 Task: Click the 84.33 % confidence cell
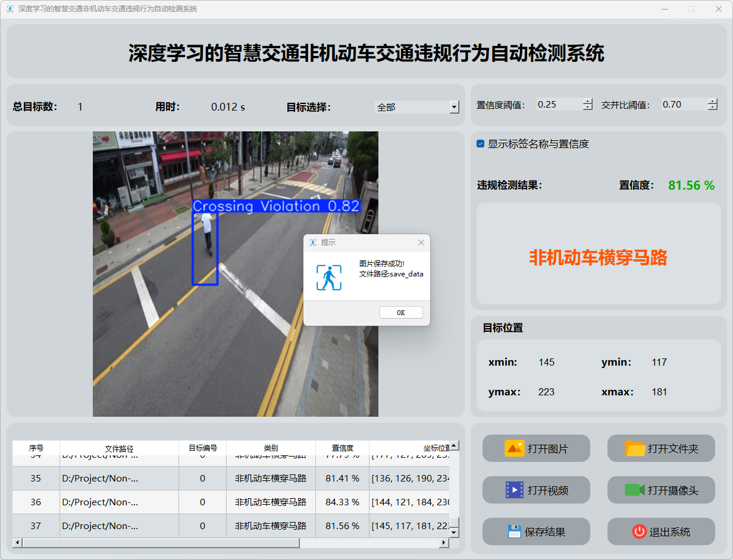click(343, 502)
